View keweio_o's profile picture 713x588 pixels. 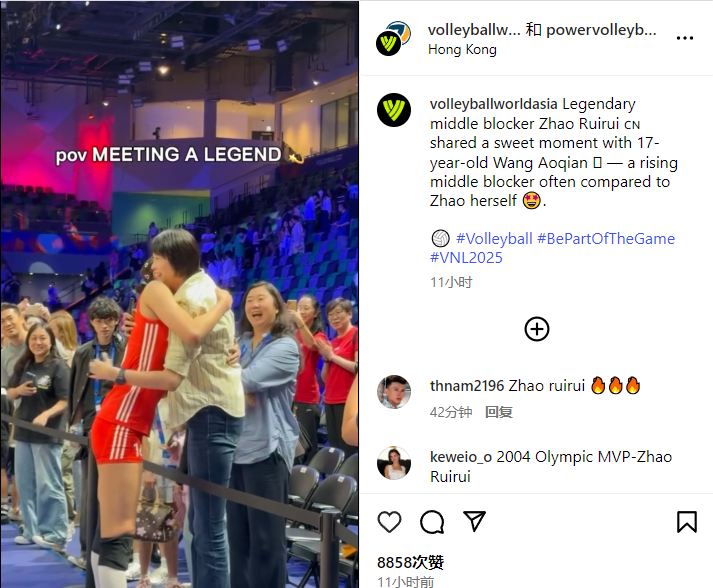[x=394, y=463]
